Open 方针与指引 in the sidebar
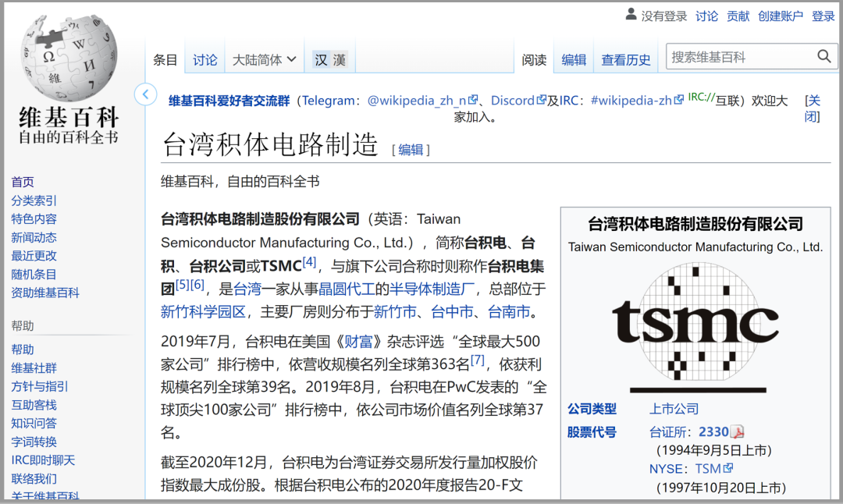Viewport: 843px width, 504px height. click(x=40, y=386)
